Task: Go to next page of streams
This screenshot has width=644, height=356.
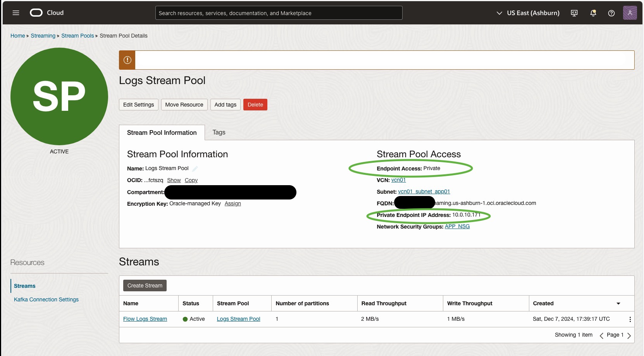Action: (629, 335)
